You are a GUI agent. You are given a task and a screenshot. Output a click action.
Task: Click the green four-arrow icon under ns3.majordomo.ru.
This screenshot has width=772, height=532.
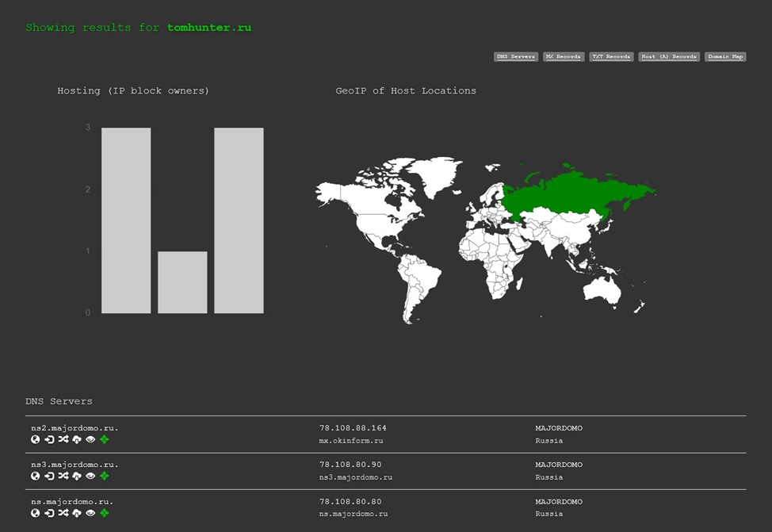pos(105,476)
